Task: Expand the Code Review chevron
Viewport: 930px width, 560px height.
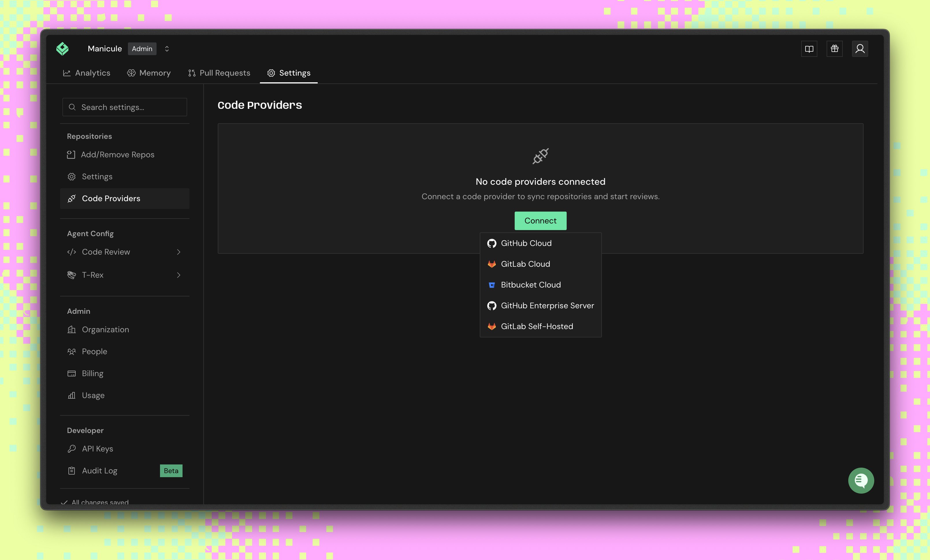Action: [178, 252]
